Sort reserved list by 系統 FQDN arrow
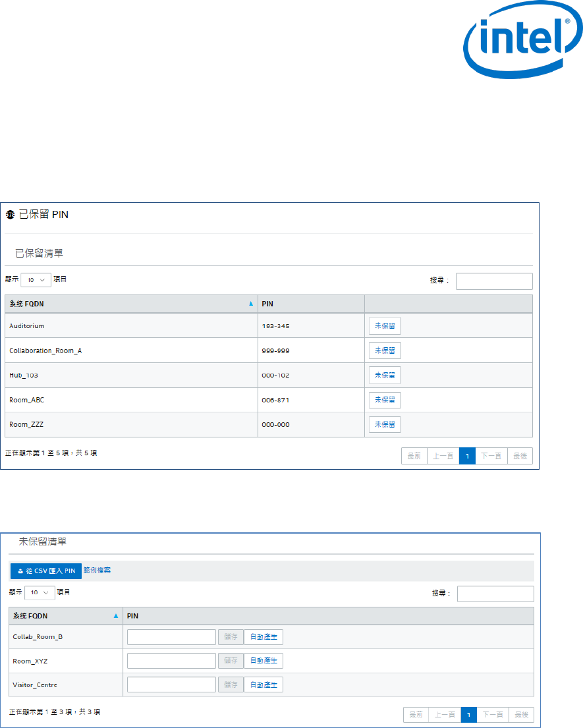Viewport: 583px width, 728px height. 250,304
